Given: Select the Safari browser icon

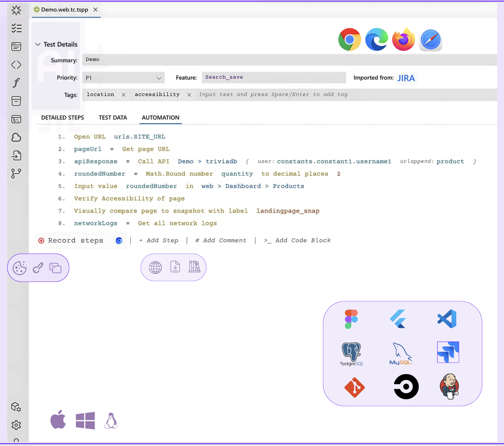Looking at the screenshot, I should pos(430,39).
